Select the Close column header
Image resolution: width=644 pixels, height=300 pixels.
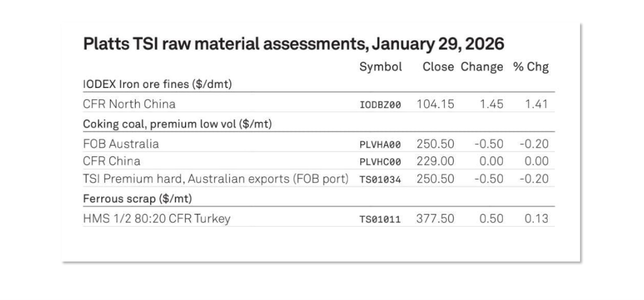438,67
